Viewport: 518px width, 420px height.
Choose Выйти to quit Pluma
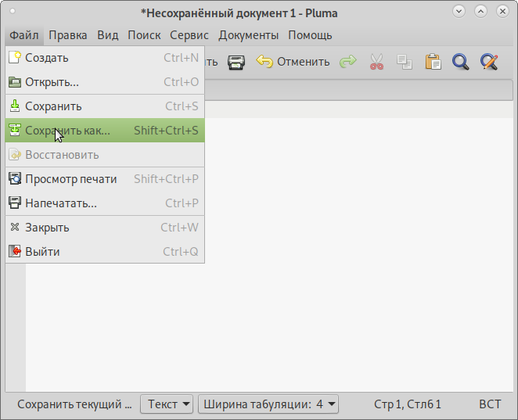42,252
